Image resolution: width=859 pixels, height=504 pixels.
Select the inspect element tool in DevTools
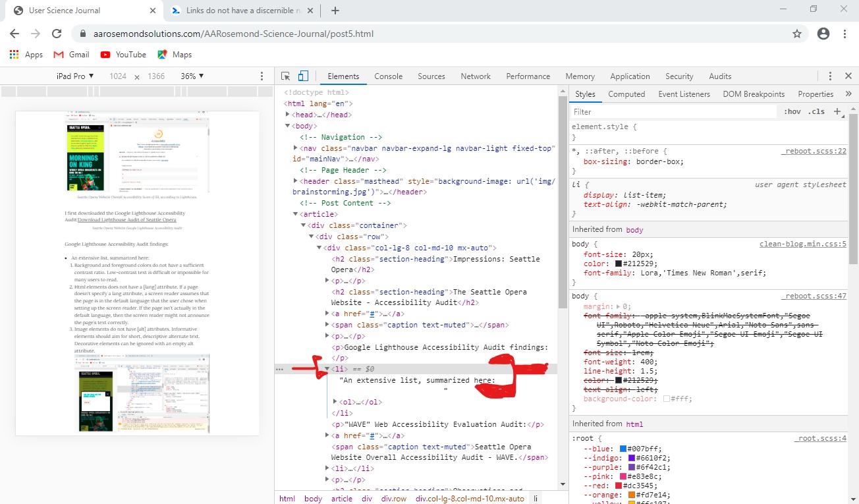[285, 76]
